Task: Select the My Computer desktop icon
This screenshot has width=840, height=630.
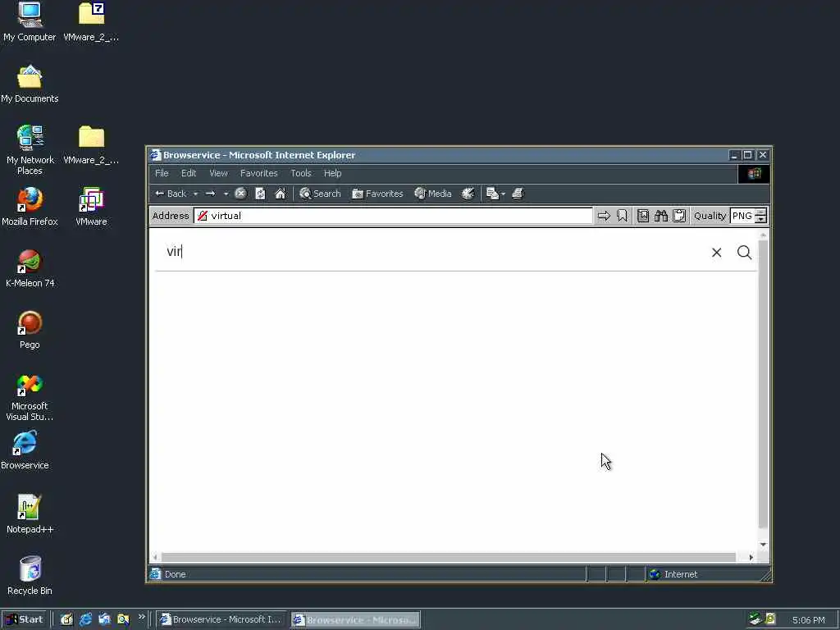Action: (30, 22)
